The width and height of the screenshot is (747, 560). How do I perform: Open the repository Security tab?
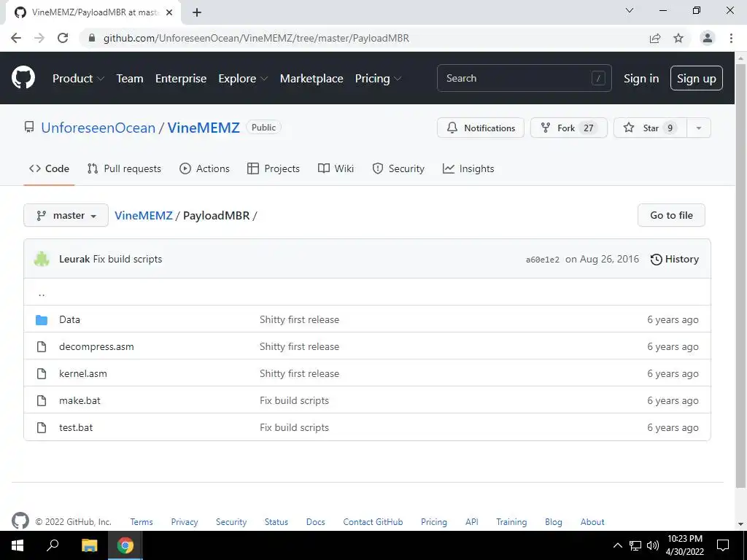point(398,168)
